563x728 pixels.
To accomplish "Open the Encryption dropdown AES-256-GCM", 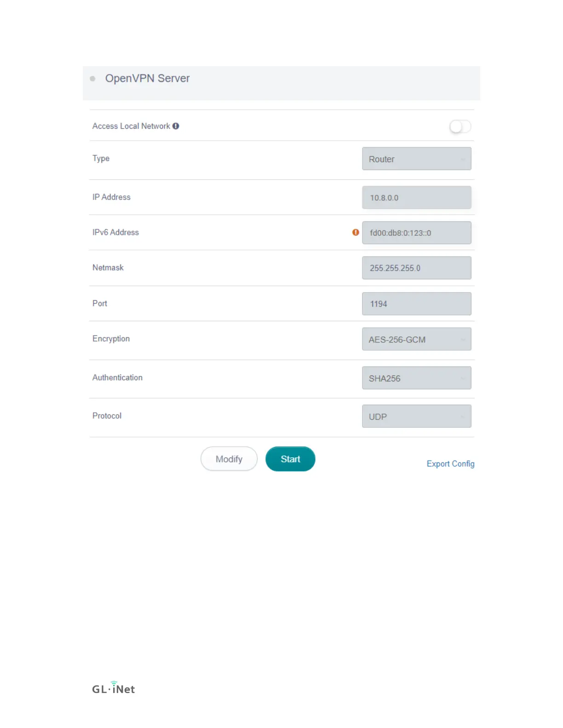I will [417, 339].
